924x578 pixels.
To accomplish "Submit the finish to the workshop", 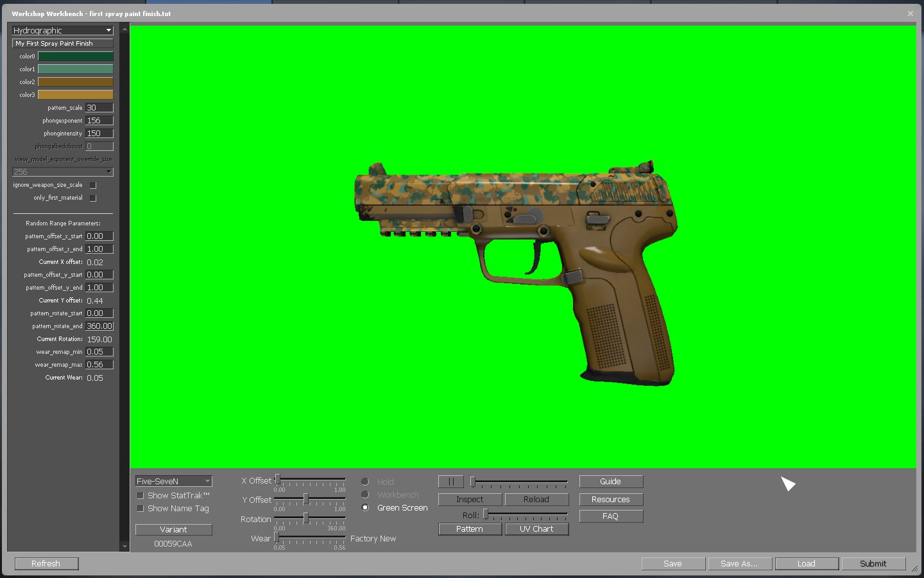I will coord(873,564).
